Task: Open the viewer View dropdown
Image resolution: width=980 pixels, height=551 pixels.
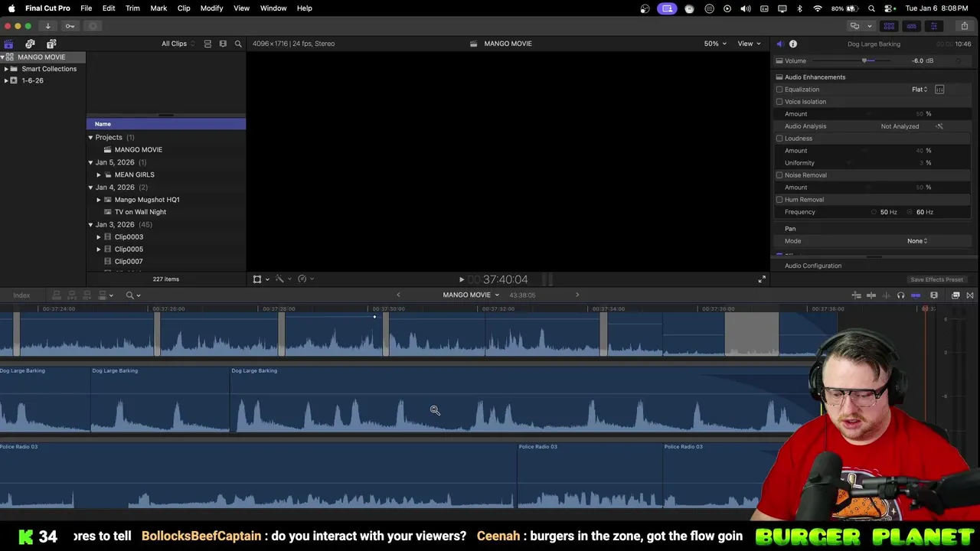Action: click(749, 44)
